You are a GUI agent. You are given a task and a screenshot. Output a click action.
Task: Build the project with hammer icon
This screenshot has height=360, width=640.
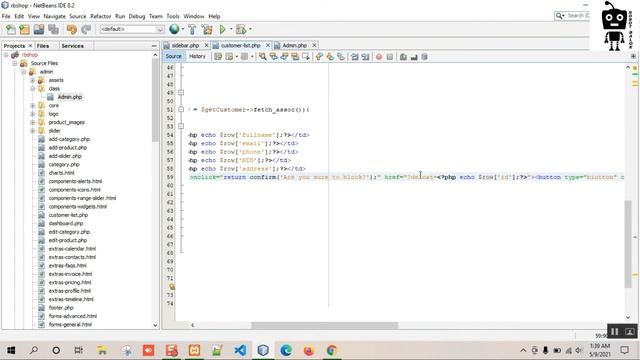coord(192,29)
